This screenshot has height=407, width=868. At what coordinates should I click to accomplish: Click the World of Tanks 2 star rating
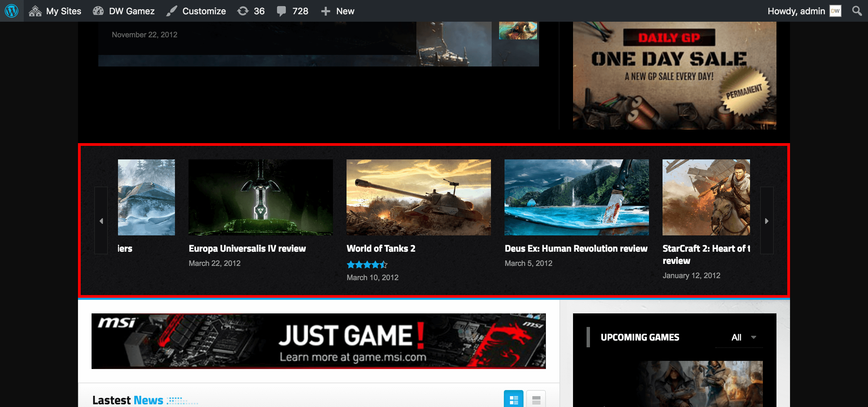click(x=367, y=265)
